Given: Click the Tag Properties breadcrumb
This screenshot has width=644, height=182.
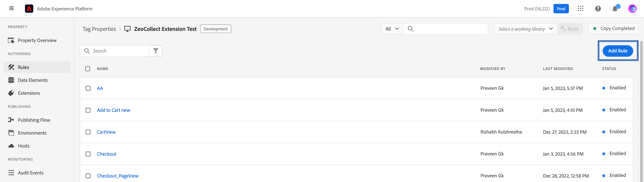Looking at the screenshot, I should 99,29.
